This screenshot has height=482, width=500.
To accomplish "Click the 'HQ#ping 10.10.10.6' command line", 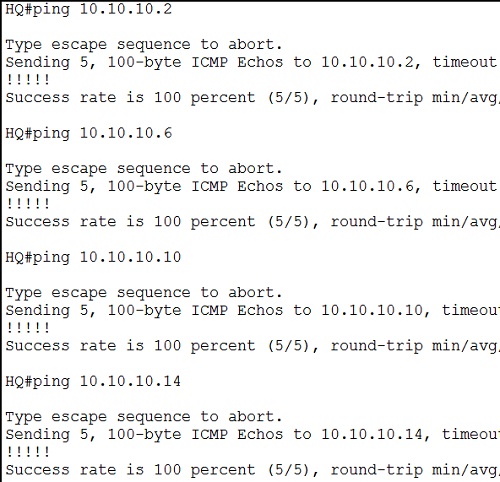I will [x=89, y=133].
